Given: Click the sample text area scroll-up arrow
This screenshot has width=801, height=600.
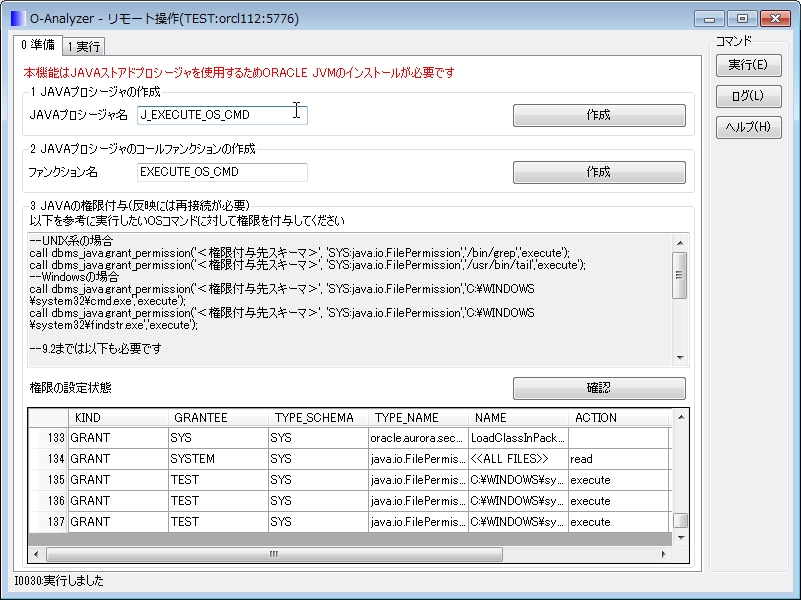Looking at the screenshot, I should coord(680,243).
